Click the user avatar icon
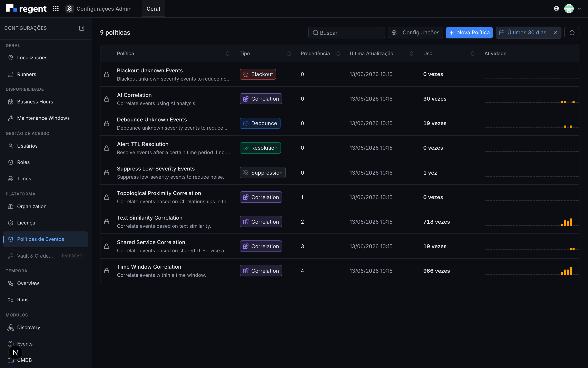Image resolution: width=588 pixels, height=368 pixels. click(x=569, y=9)
